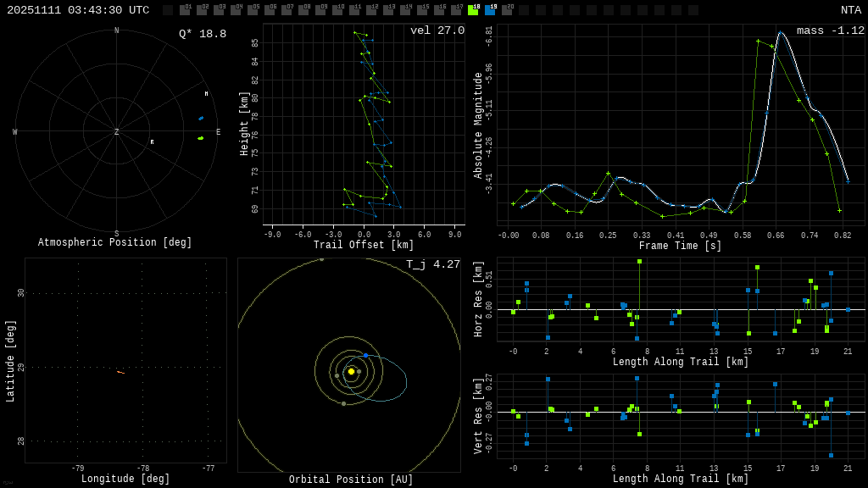Click the T_j 4.27 value label
This screenshot has height=488, width=868.
pyautogui.click(x=432, y=264)
